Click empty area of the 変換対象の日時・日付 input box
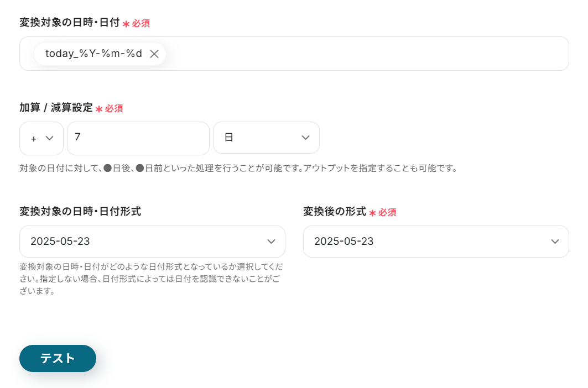The image size is (588, 388). tap(365, 54)
